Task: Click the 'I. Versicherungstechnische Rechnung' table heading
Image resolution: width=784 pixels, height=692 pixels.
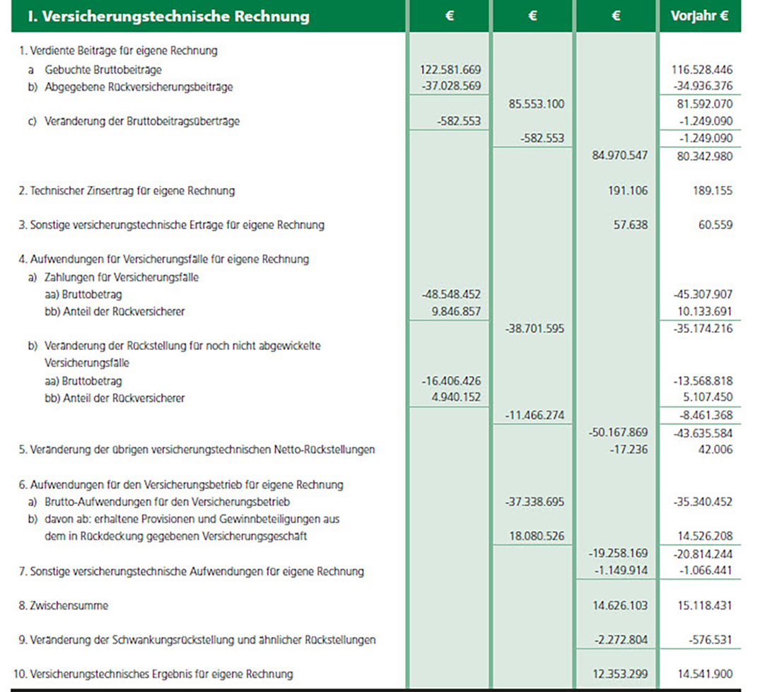Action: [x=168, y=17]
